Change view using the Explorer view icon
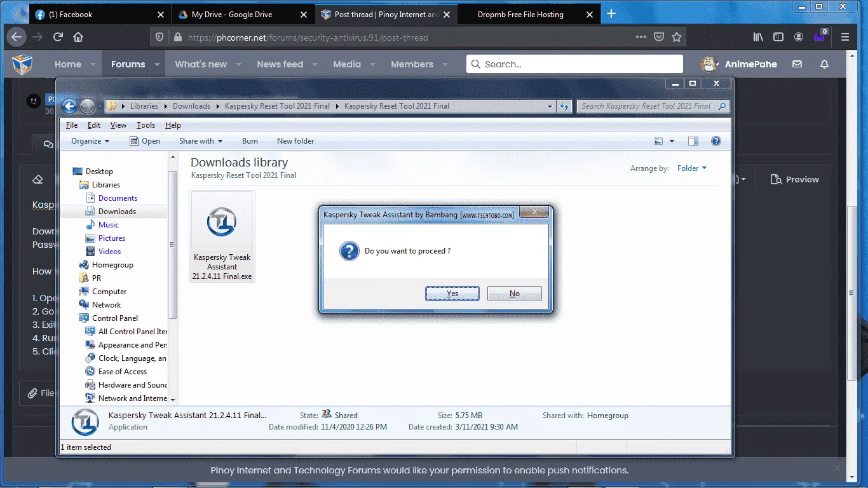868x488 pixels. pyautogui.click(x=658, y=141)
